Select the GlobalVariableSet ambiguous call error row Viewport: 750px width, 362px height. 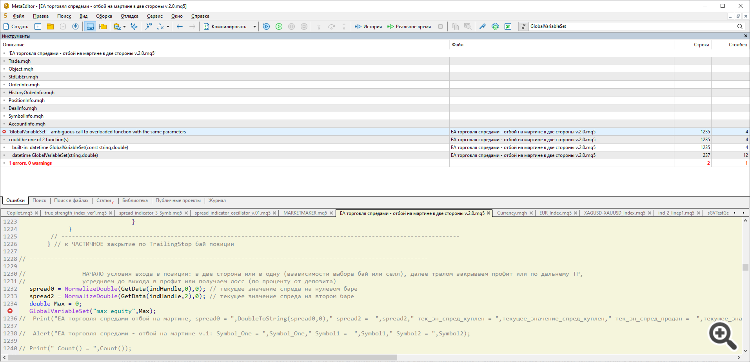375,131
